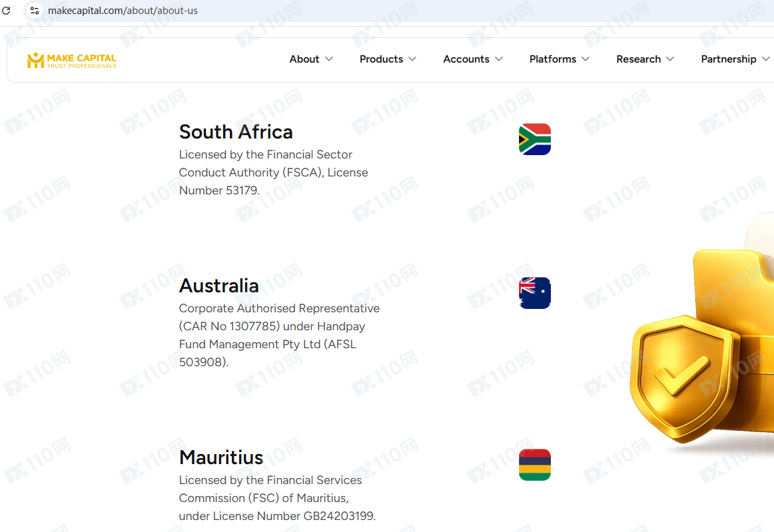
Task: Expand the About dropdown chevron
Action: (x=329, y=59)
